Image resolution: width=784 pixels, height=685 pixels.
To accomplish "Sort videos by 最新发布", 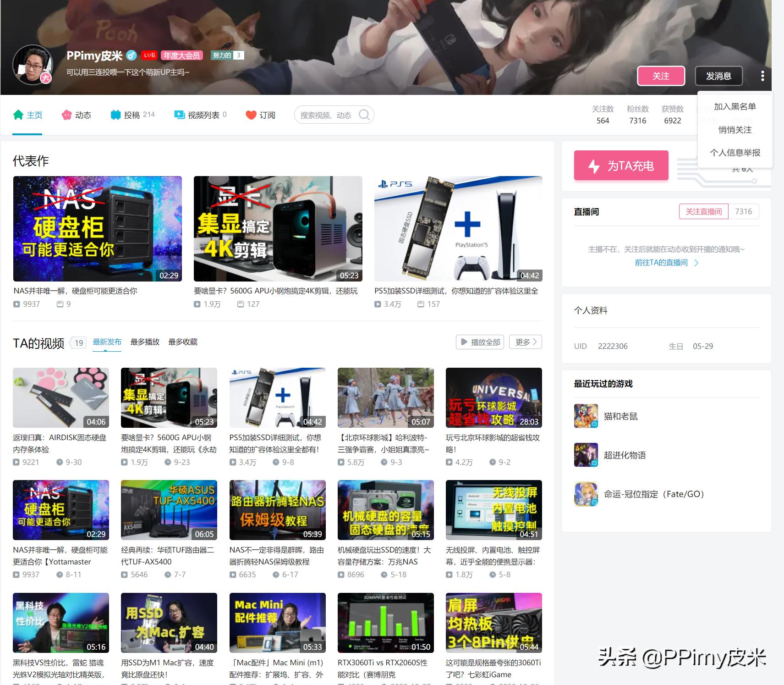I will click(107, 342).
